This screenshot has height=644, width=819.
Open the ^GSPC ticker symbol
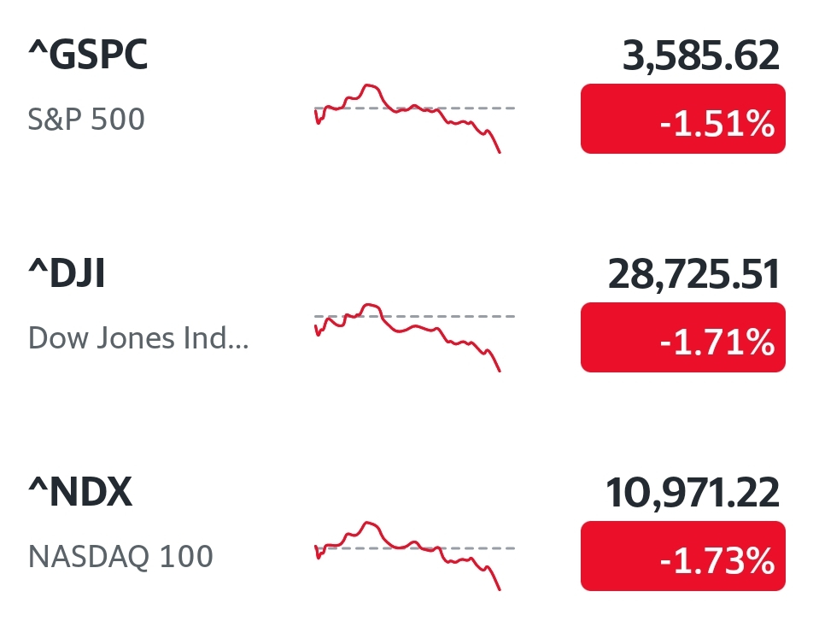[88, 55]
